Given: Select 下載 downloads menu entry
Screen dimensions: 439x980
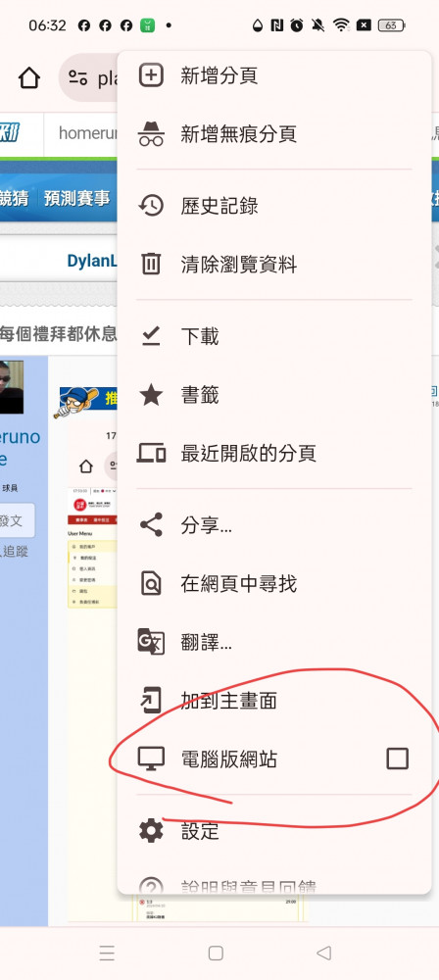Looking at the screenshot, I should pos(274,336).
